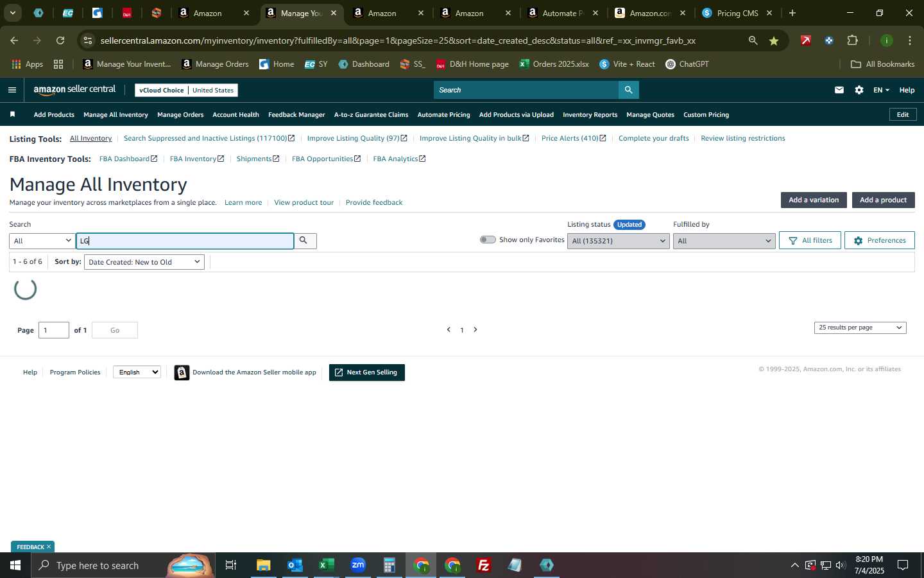The width and height of the screenshot is (924, 578).
Task: Open the Chrome extensions puzzle icon
Action: [852, 40]
